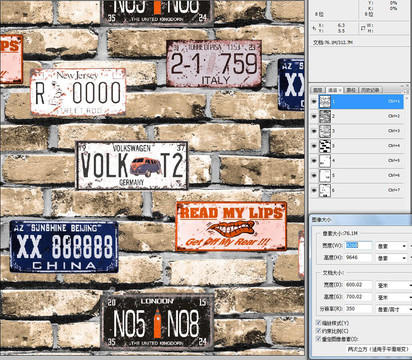Toggle the eye icon for channel 6

pos(314,190)
